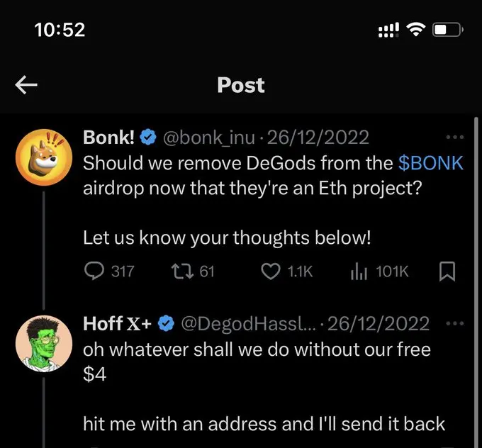482x448 pixels.
Task: Open the three-dot menu on Bonk's post
Action: [x=455, y=137]
